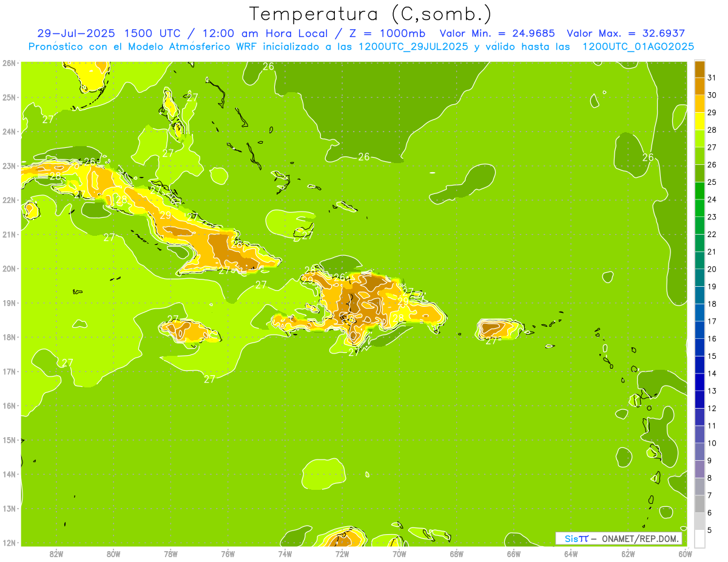Viewport: 728px width, 562px height.
Task: Click the white swatch at the legend's bottom
Action: tap(699, 538)
